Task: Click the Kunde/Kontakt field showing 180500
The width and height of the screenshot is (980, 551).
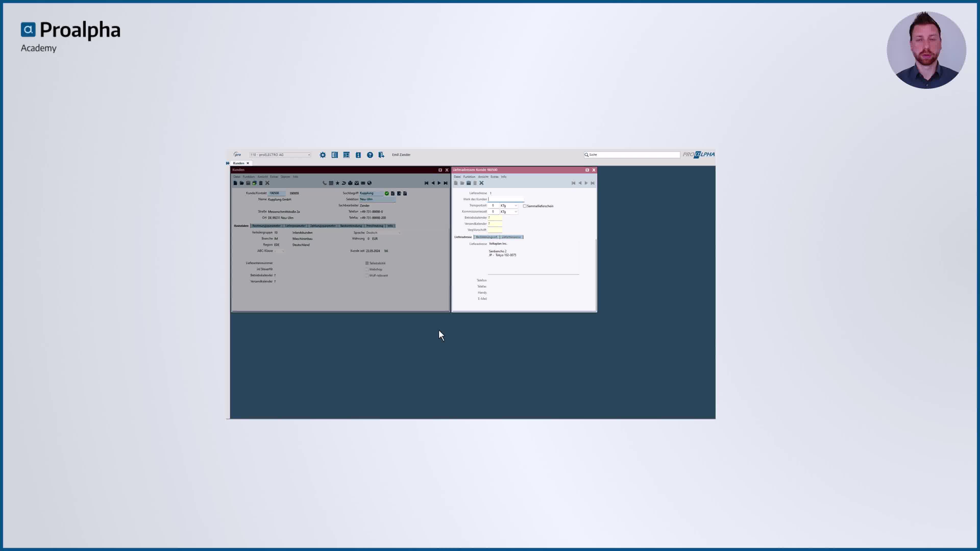Action: (x=277, y=193)
